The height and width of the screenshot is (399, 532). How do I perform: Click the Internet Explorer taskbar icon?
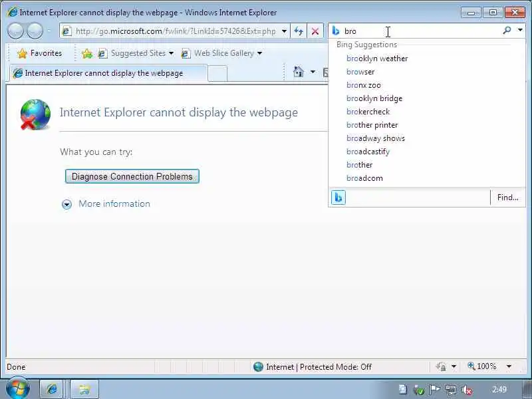click(x=52, y=389)
